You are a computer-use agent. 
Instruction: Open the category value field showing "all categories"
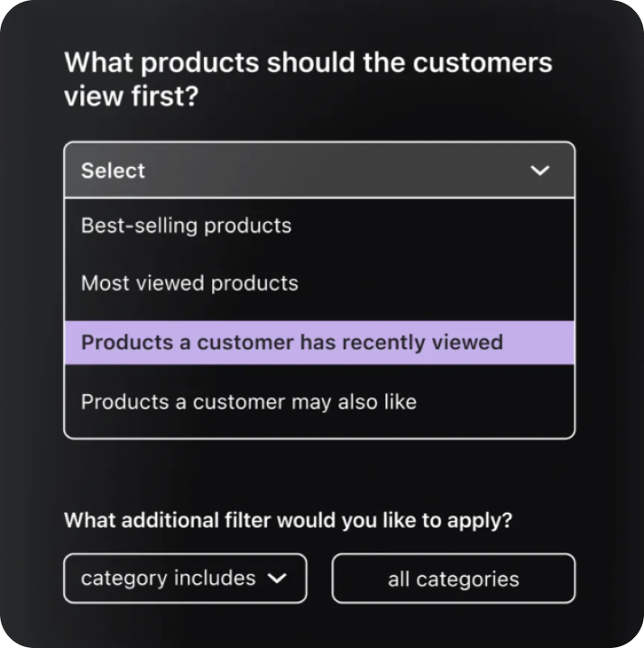coord(453,579)
